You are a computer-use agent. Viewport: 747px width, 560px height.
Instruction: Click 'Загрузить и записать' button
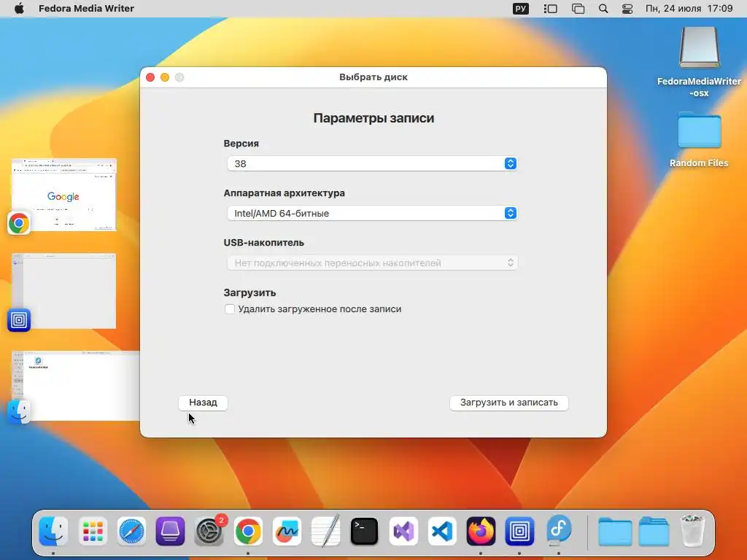pyautogui.click(x=508, y=402)
